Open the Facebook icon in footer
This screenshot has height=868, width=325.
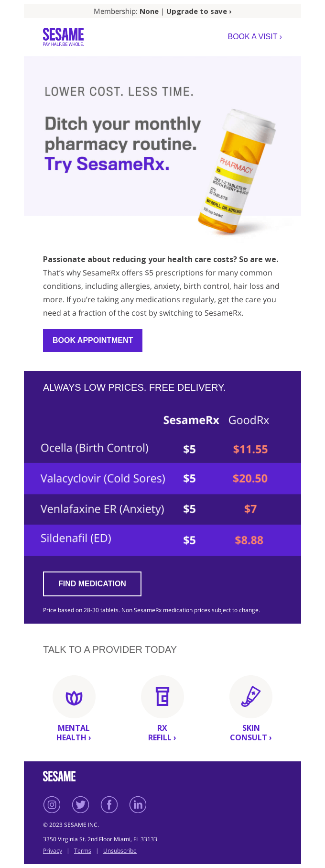pyautogui.click(x=109, y=804)
